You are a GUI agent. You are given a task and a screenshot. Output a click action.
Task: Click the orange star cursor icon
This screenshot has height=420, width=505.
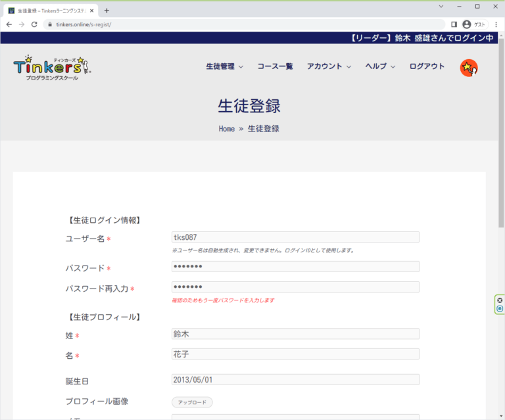tap(468, 68)
